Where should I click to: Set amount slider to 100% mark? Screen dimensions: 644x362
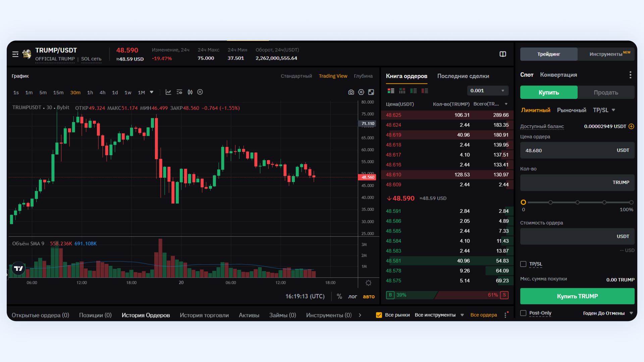[x=631, y=202]
